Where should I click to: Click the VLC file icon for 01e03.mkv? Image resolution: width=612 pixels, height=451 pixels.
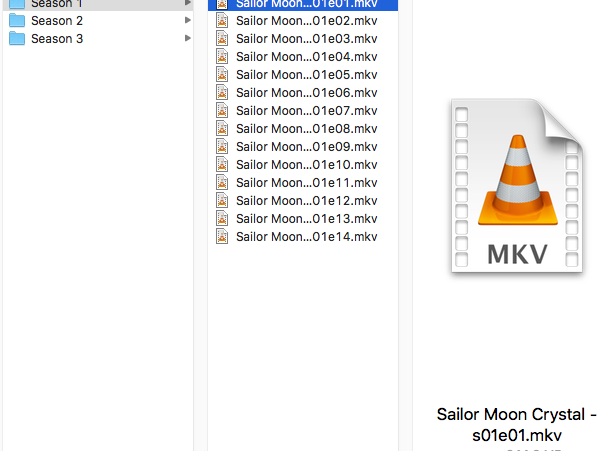click(222, 38)
